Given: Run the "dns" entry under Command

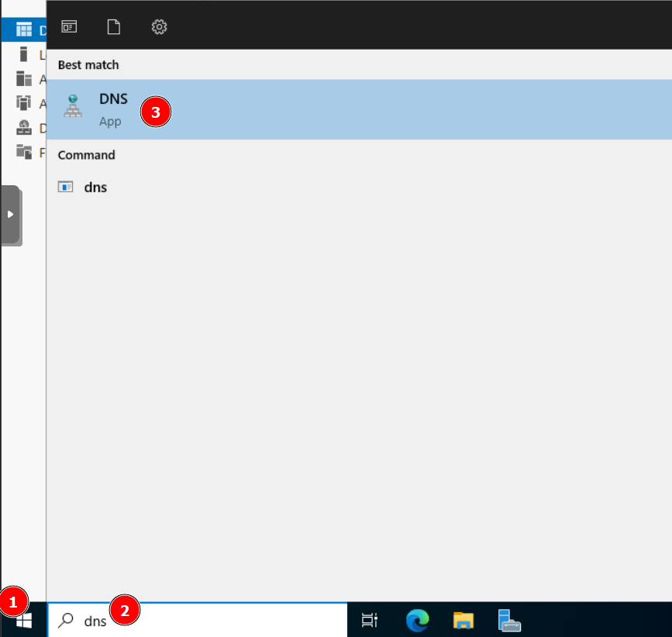Looking at the screenshot, I should pos(95,187).
